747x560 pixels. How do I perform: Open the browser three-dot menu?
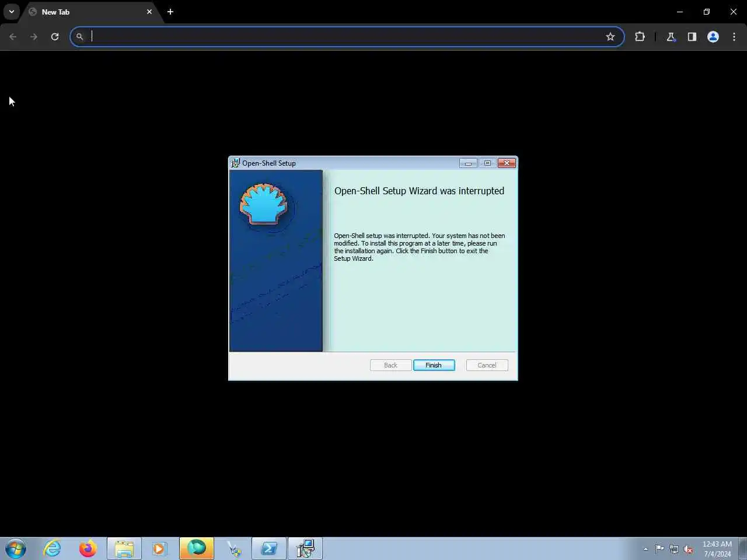tap(734, 37)
